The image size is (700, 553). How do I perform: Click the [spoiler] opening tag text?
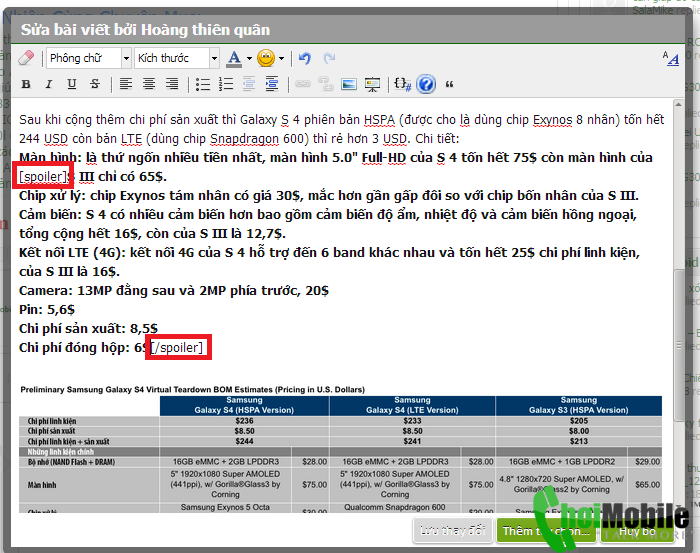pos(44,177)
